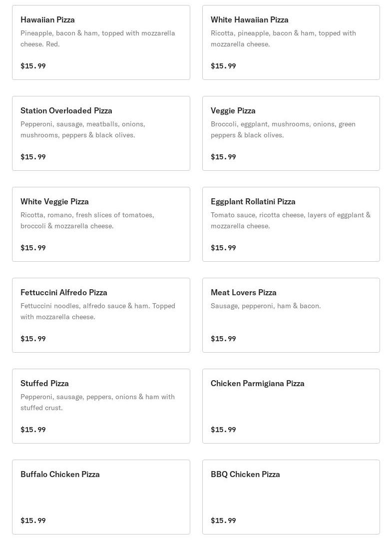This screenshot has height=545, width=392.
Task: Click the Veggie Pizza ingredients description
Action: point(283,129)
